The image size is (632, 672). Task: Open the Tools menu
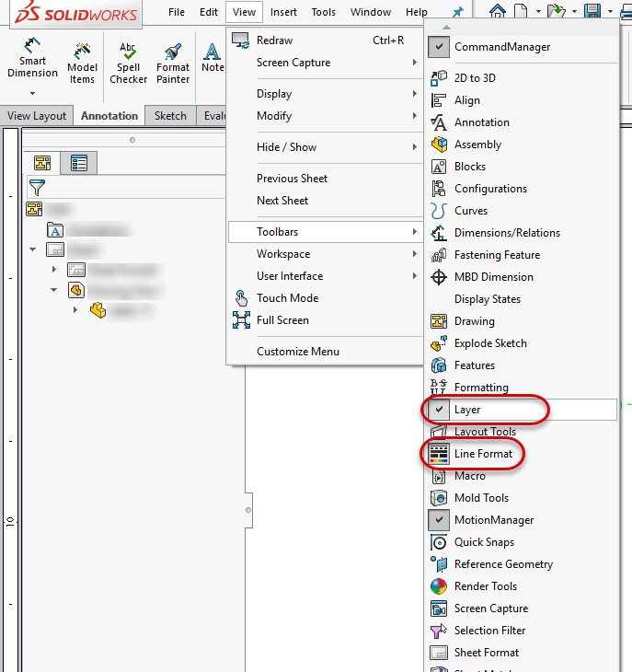(x=323, y=12)
